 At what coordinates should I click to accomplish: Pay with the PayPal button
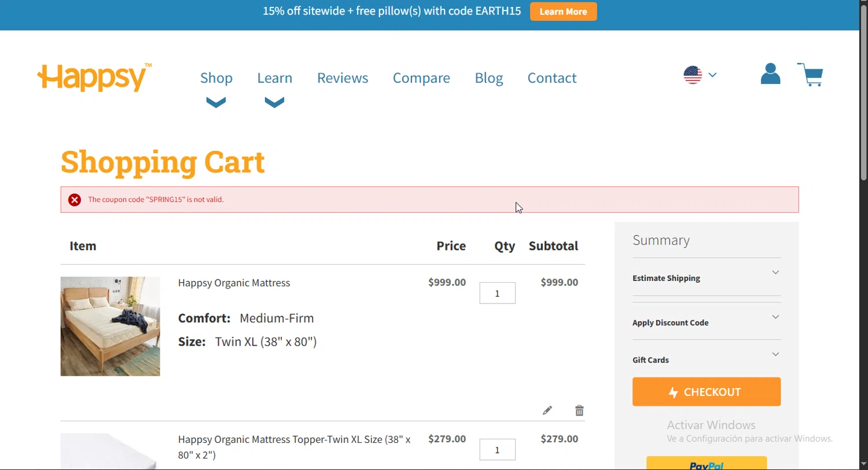(x=707, y=463)
